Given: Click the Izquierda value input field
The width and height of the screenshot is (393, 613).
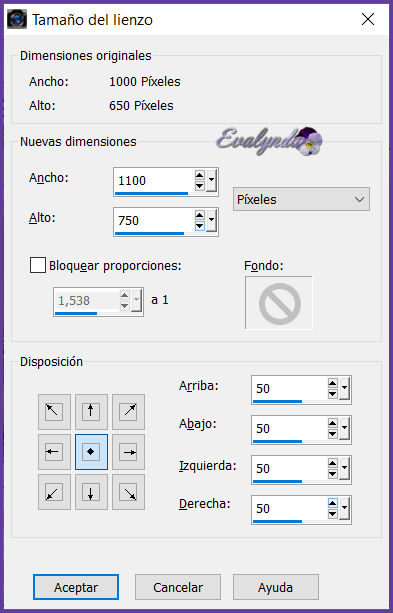Looking at the screenshot, I should click(289, 468).
